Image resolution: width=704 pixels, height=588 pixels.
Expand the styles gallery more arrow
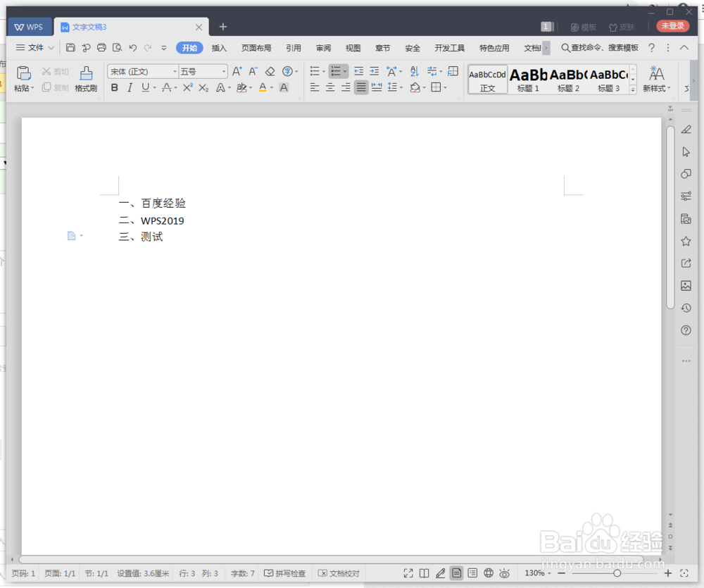point(633,89)
